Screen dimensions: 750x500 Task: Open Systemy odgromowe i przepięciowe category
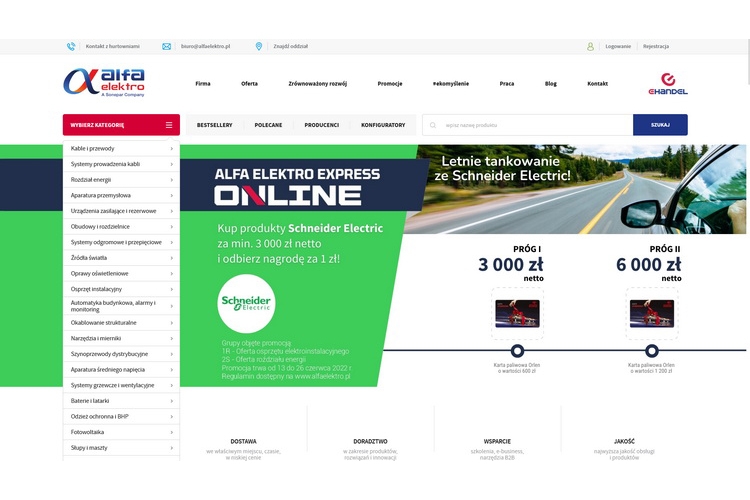pyautogui.click(x=121, y=242)
